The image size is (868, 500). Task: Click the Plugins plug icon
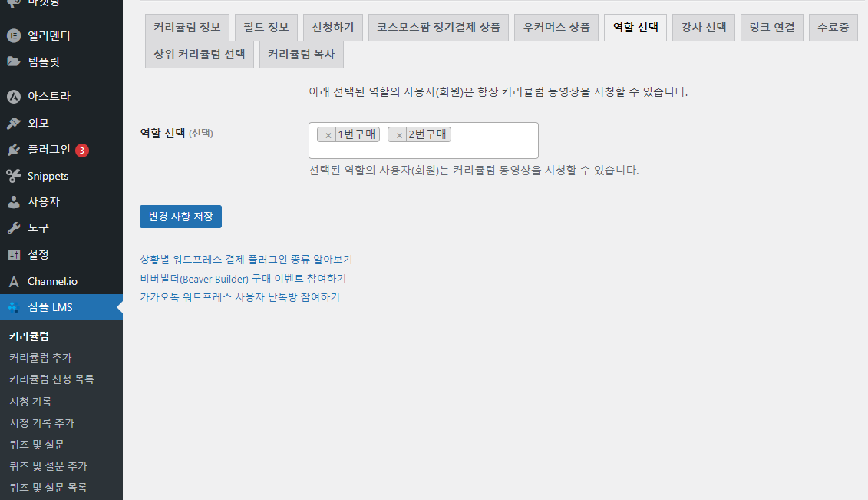(14, 150)
